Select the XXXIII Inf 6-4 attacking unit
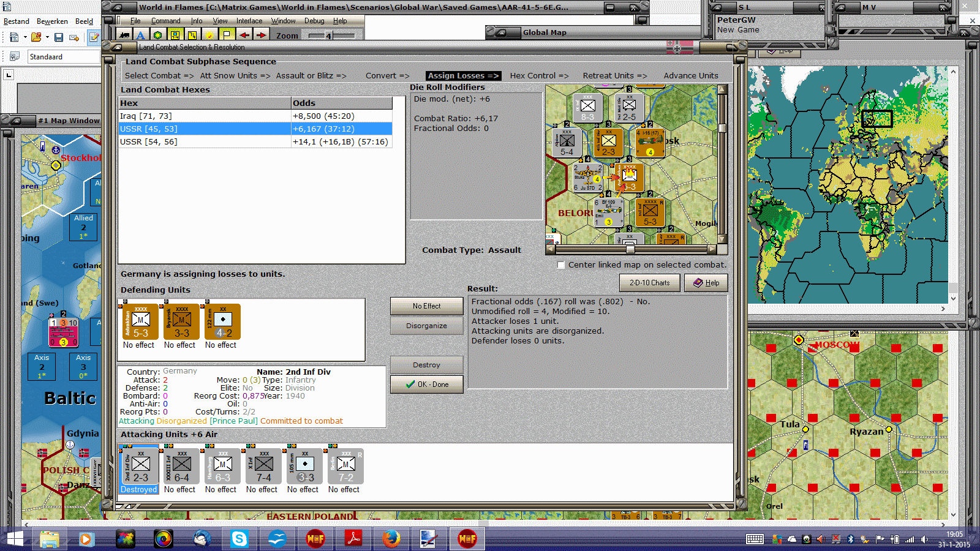The image size is (980, 551). [181, 467]
